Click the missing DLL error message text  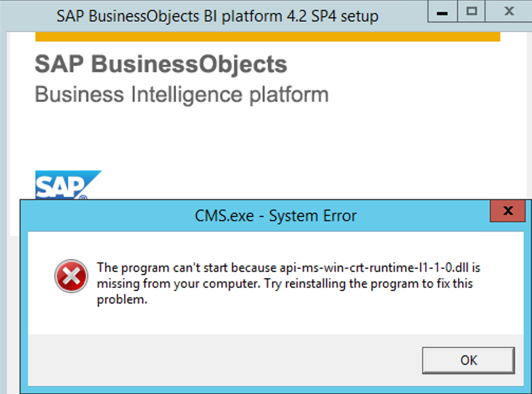click(288, 284)
